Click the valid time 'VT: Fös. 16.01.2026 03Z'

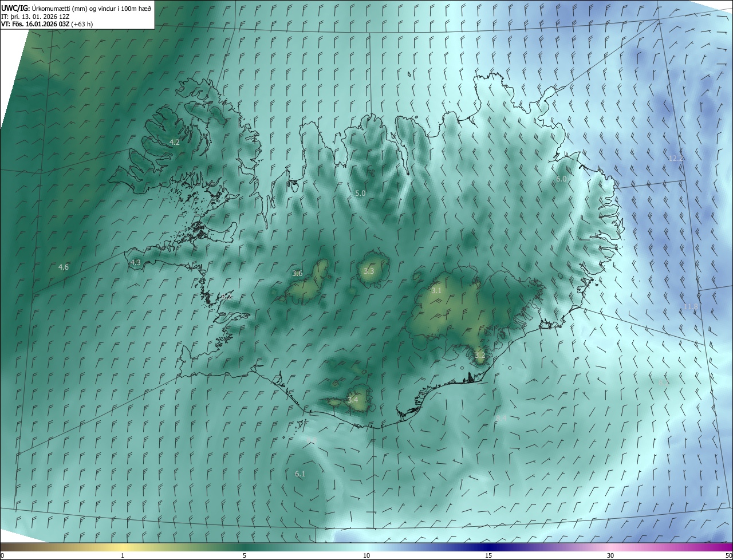(x=36, y=24)
